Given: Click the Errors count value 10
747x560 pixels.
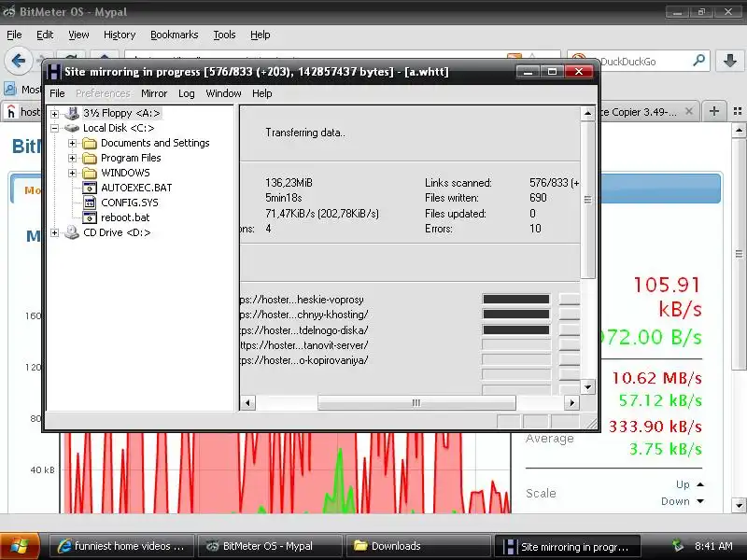Looking at the screenshot, I should coord(535,229).
